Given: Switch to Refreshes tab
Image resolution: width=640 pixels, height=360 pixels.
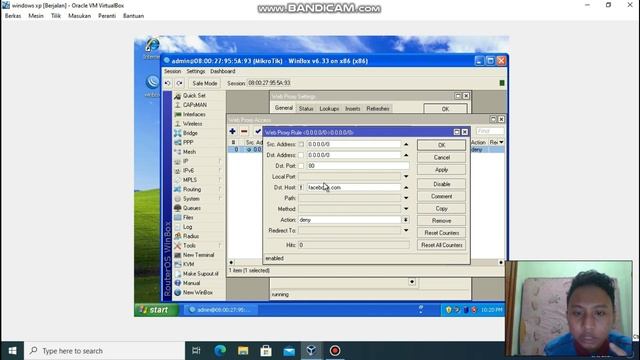Looking at the screenshot, I should [x=378, y=109].
